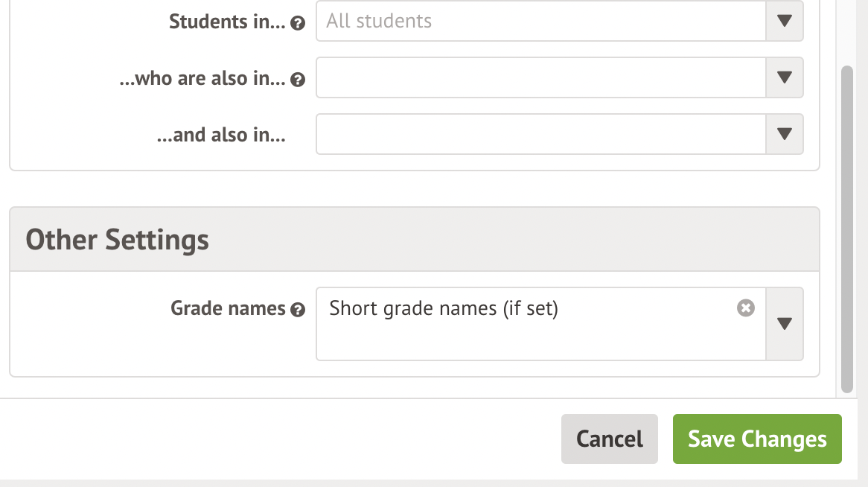Open the "...and also in..." dropdown arrow
This screenshot has width=868, height=487.
tap(784, 134)
